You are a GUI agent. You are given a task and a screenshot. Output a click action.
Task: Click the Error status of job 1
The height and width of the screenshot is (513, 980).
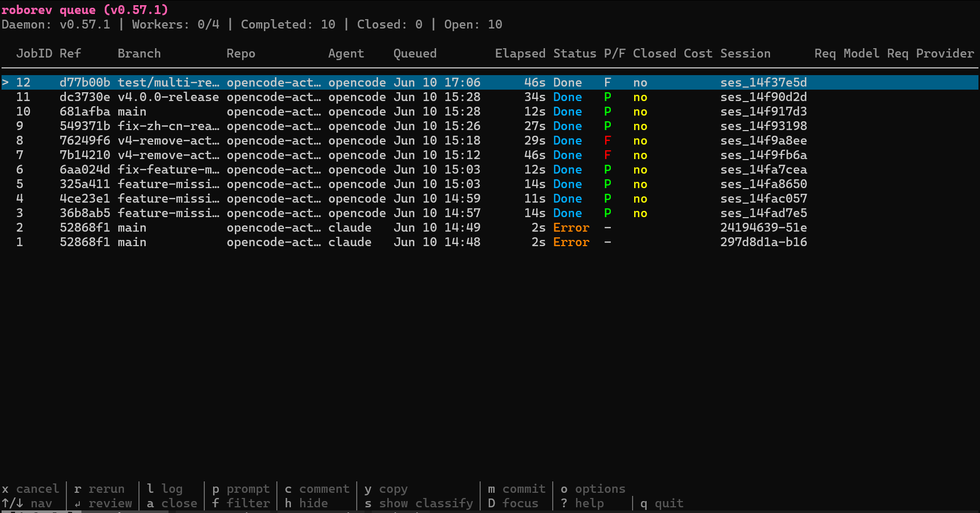pos(571,242)
